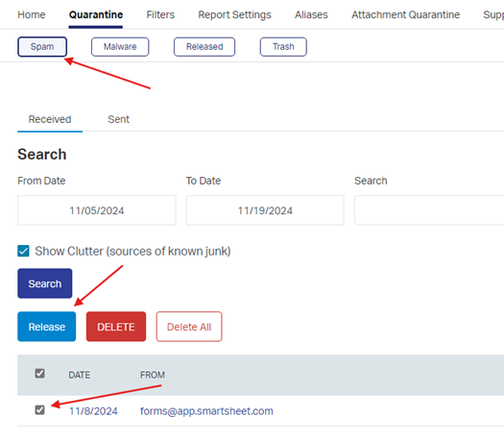
Task: View Released messages
Action: point(204,47)
